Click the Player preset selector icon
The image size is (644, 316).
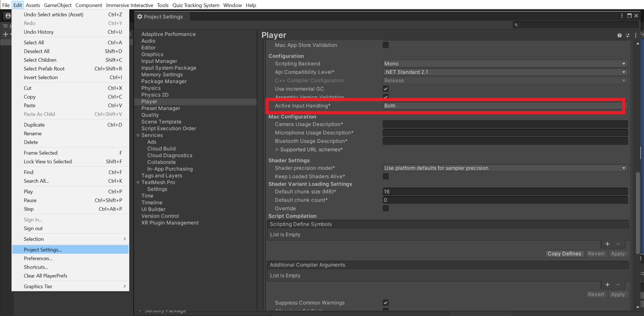628,35
